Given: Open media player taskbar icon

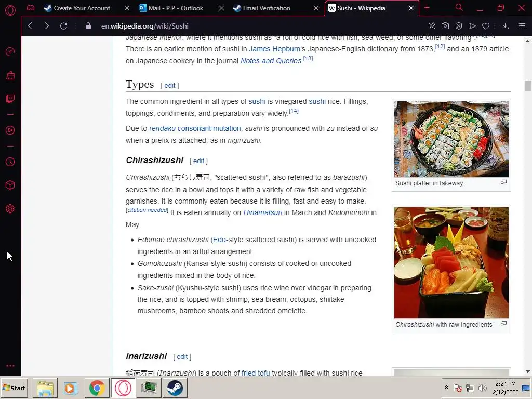Looking at the screenshot, I should (x=71, y=388).
